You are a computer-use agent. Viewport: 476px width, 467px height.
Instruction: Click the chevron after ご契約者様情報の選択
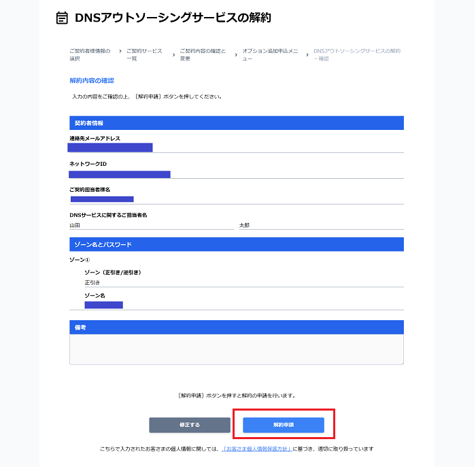coord(120,51)
